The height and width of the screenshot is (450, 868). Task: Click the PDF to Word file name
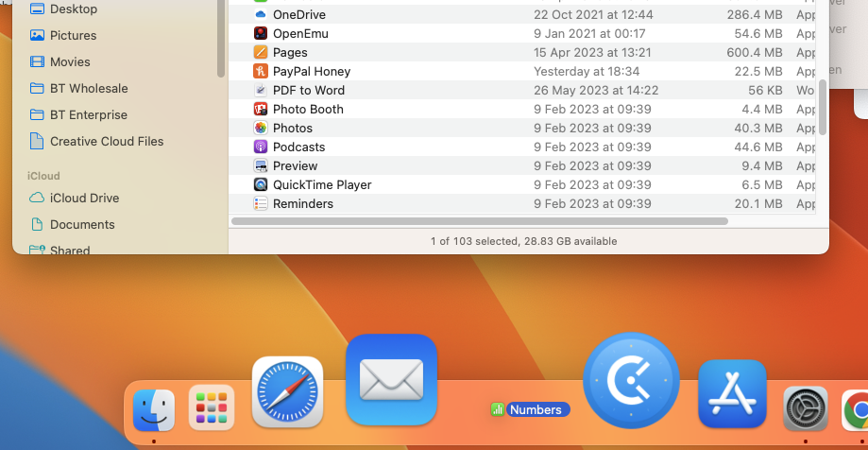click(x=309, y=90)
